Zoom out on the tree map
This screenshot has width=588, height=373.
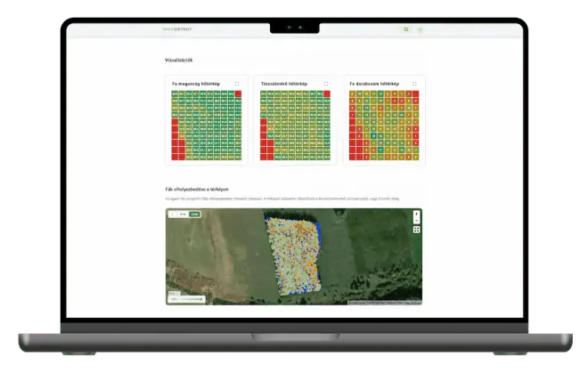416,221
